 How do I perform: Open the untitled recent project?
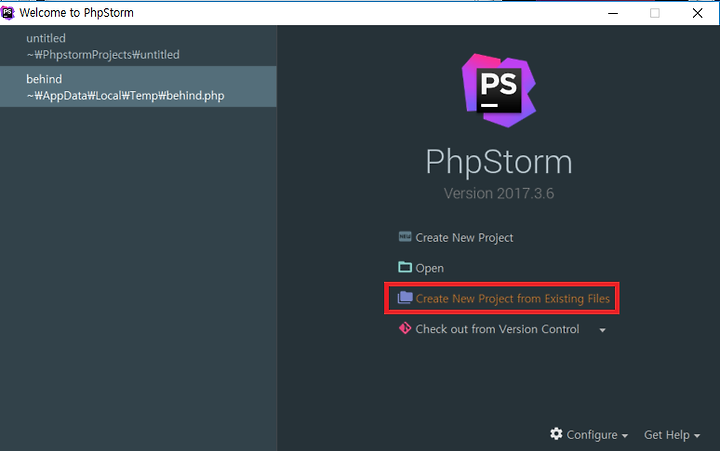click(138, 46)
